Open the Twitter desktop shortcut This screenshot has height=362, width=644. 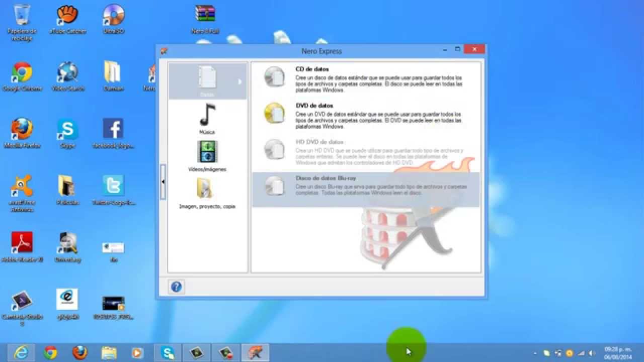click(x=113, y=191)
